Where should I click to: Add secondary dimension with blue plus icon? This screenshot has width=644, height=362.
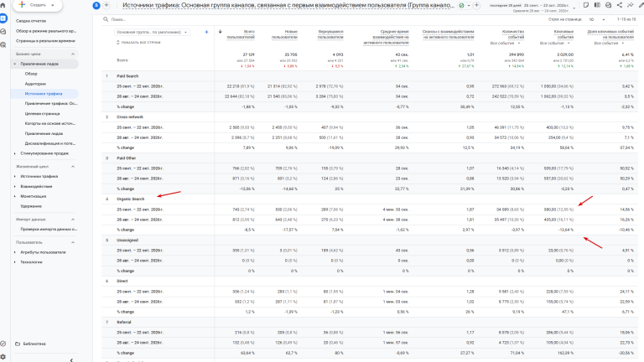click(x=206, y=32)
